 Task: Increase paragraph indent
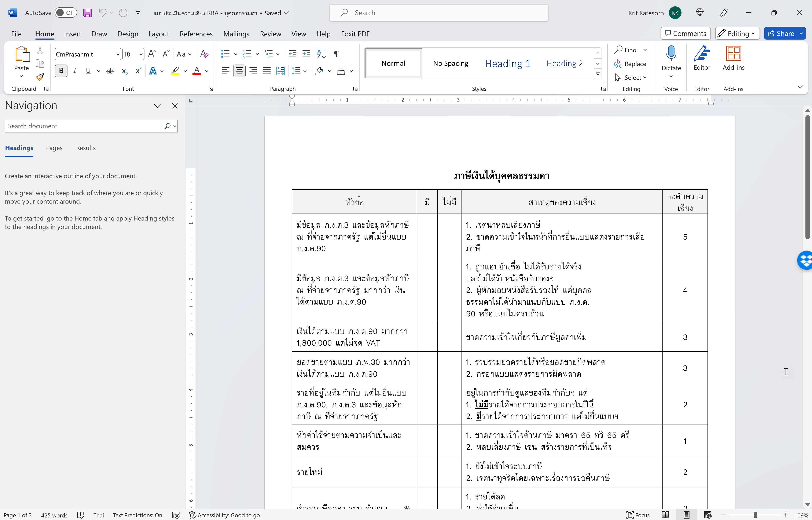[x=306, y=54]
